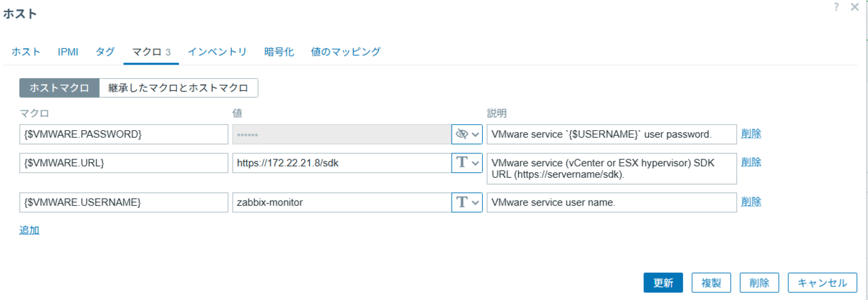Click 削除 link for VMWARE.PASSWORD macro

[751, 134]
